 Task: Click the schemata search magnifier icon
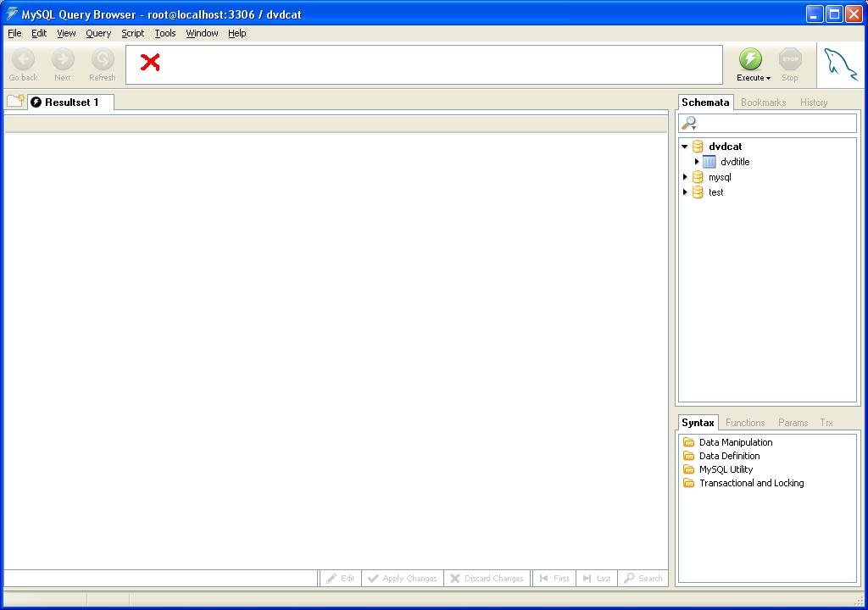[x=688, y=123]
